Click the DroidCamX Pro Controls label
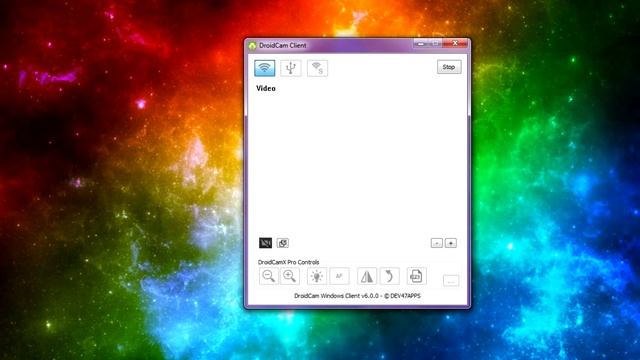640x360 pixels. coord(289,262)
